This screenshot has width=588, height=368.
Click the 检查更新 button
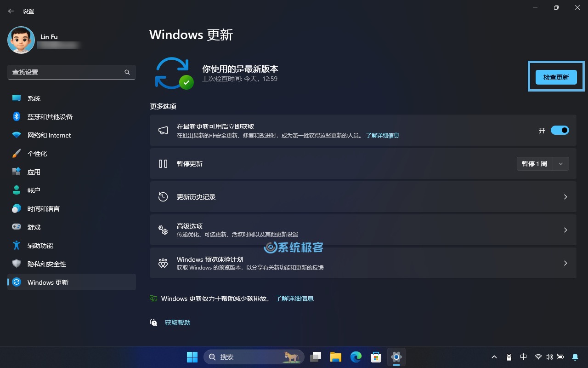point(556,77)
